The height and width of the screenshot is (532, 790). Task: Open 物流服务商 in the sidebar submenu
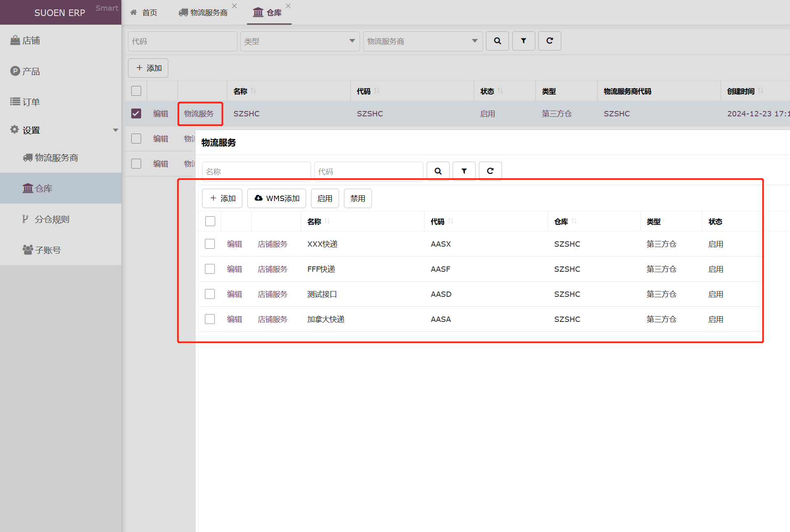60,157
